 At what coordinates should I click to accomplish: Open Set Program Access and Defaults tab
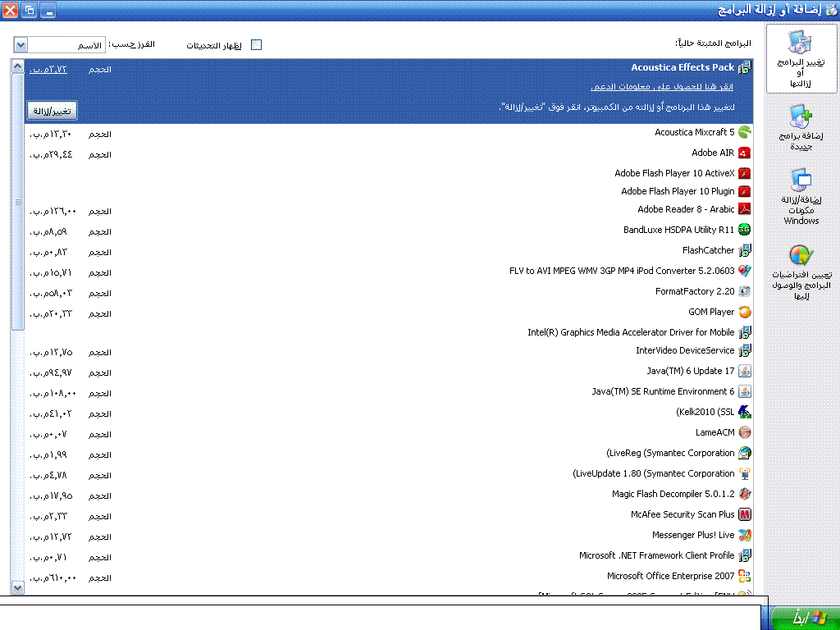click(x=801, y=272)
